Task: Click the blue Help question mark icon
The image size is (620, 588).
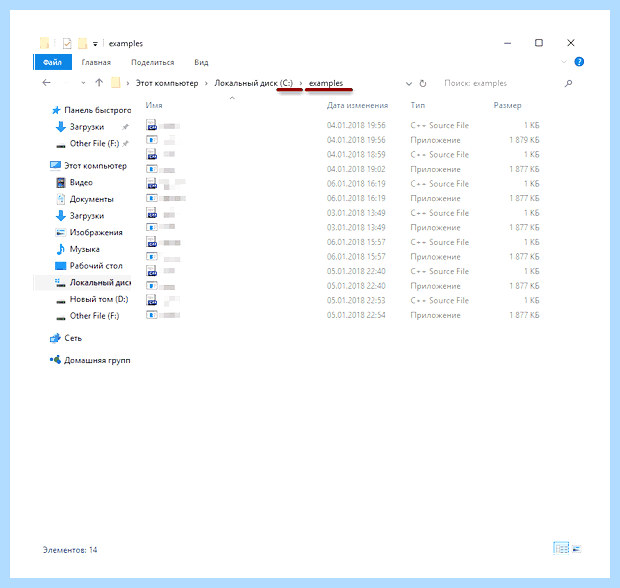Action: coord(579,62)
